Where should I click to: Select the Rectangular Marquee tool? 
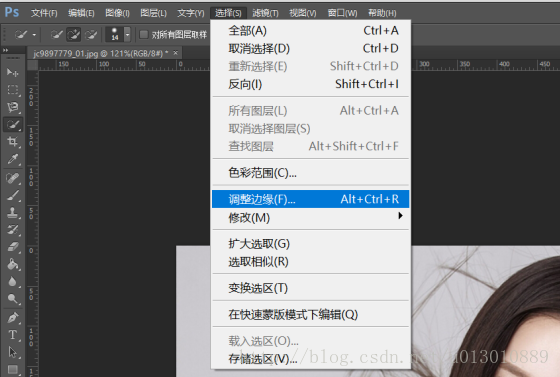tap(13, 90)
